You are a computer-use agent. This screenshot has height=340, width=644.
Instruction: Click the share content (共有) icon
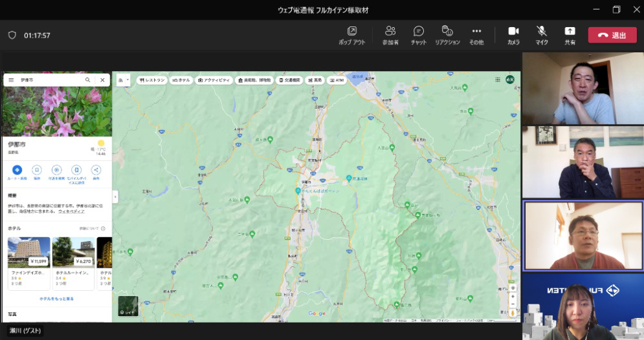tap(570, 31)
